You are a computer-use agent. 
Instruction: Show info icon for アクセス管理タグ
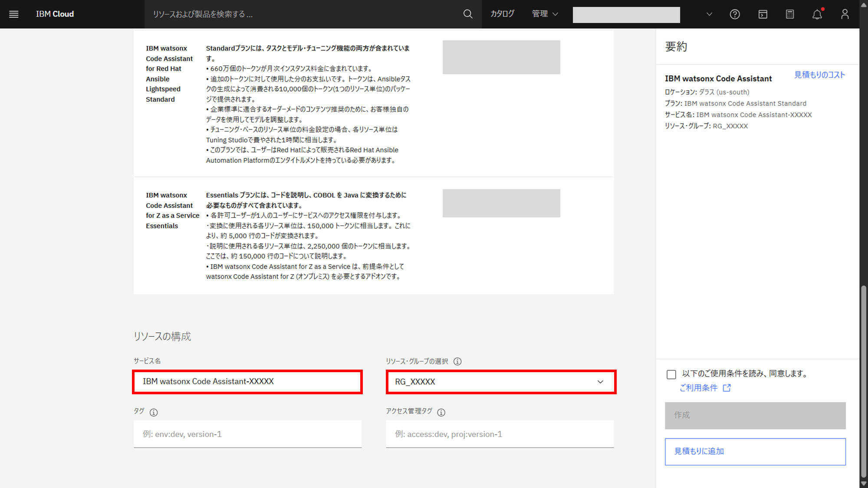pyautogui.click(x=441, y=412)
